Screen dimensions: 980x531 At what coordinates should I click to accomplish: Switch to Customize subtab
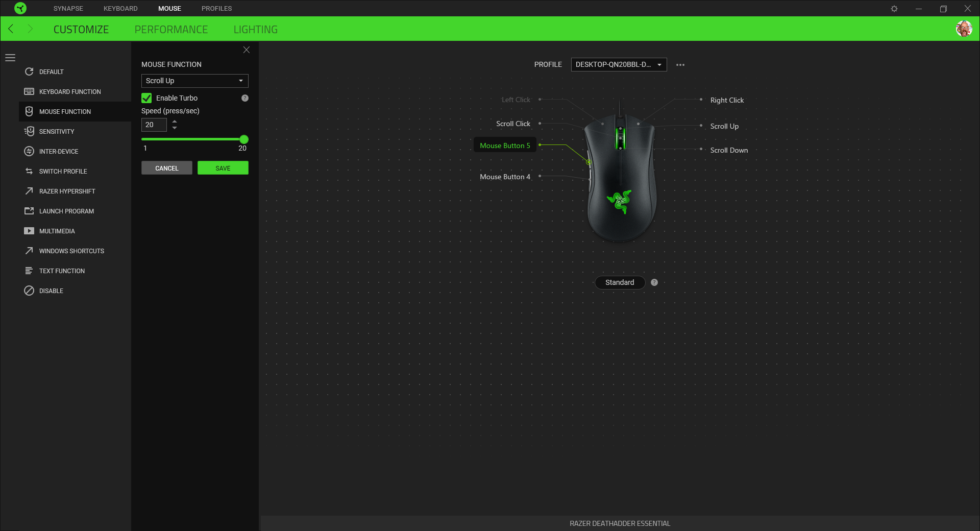point(81,30)
